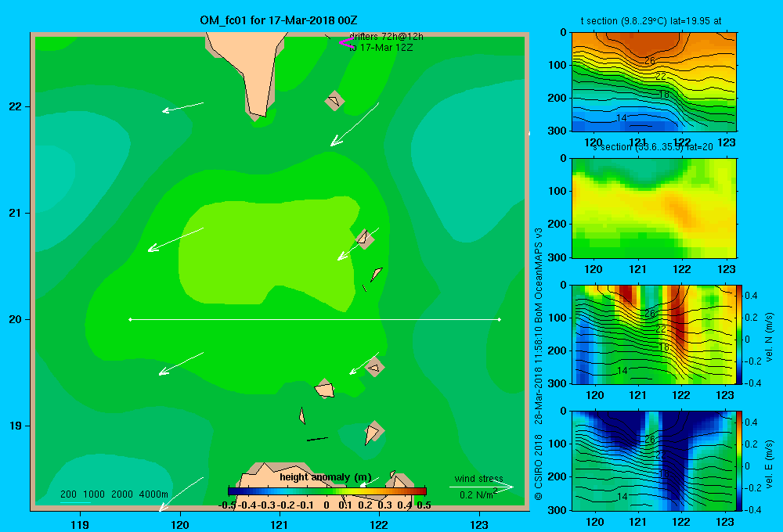Click the 'height anomaly (m)' label
This screenshot has height=532, width=783.
[325, 477]
